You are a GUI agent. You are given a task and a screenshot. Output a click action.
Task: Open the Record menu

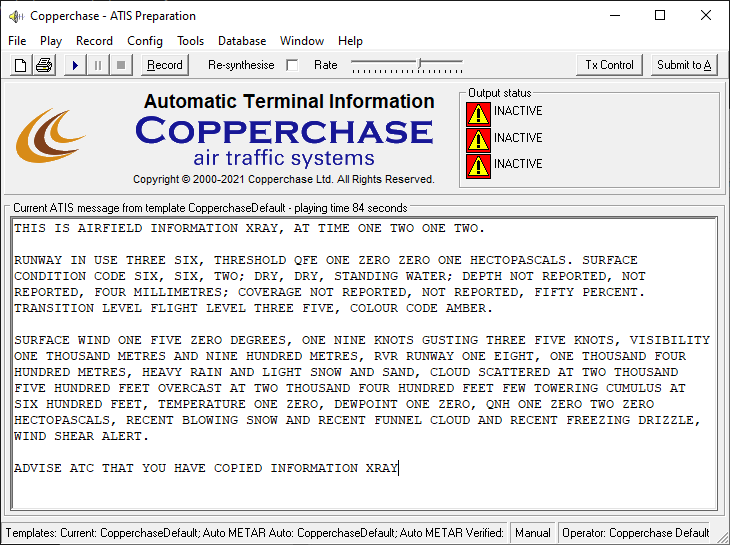pyautogui.click(x=95, y=41)
